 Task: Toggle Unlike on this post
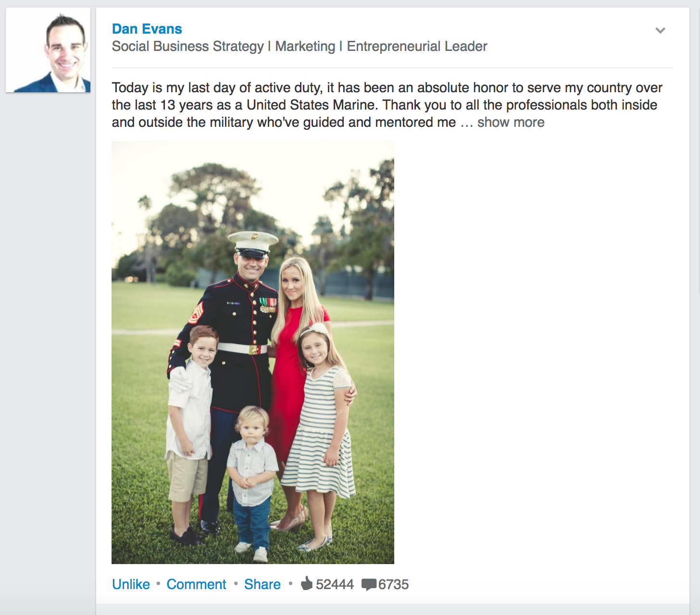click(131, 584)
